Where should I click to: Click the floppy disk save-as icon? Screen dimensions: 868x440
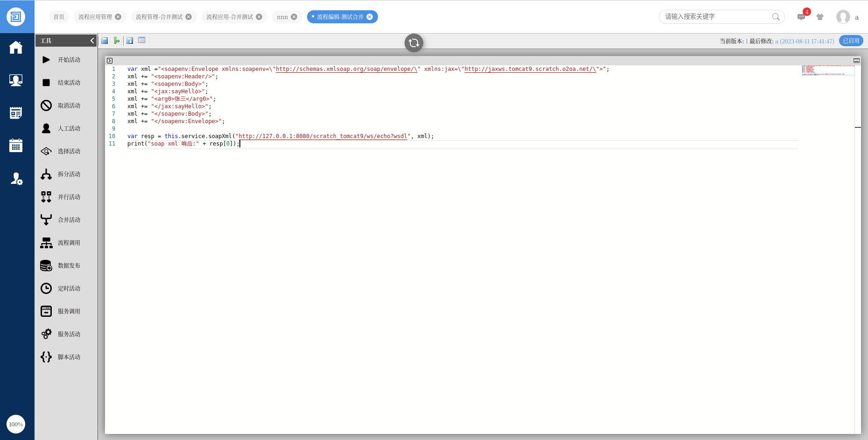[130, 41]
